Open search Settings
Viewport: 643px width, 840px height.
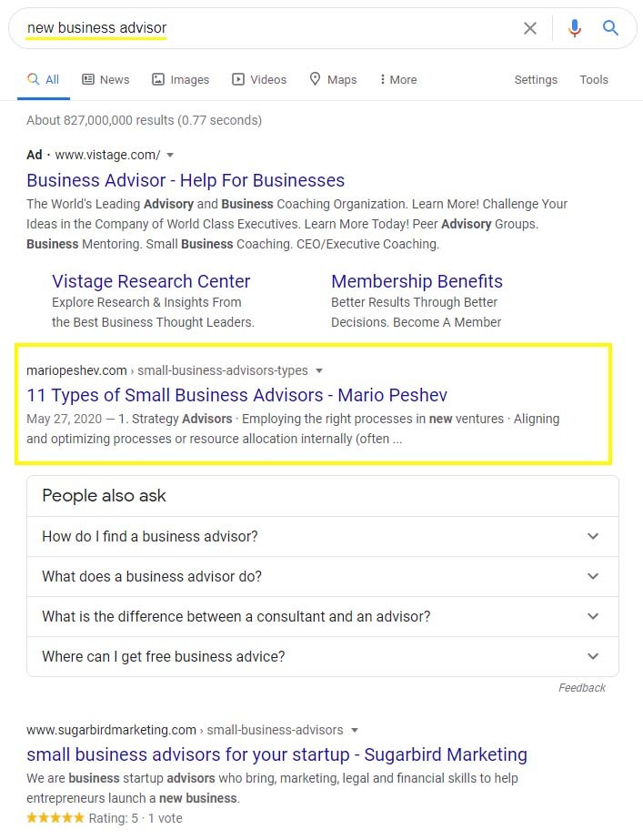point(536,79)
